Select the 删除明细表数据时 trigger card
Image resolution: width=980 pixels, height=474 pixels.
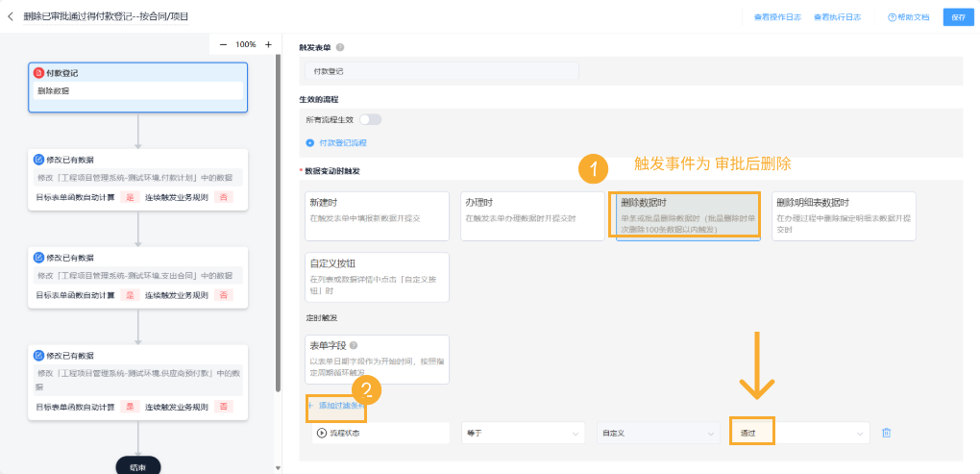[x=844, y=216]
